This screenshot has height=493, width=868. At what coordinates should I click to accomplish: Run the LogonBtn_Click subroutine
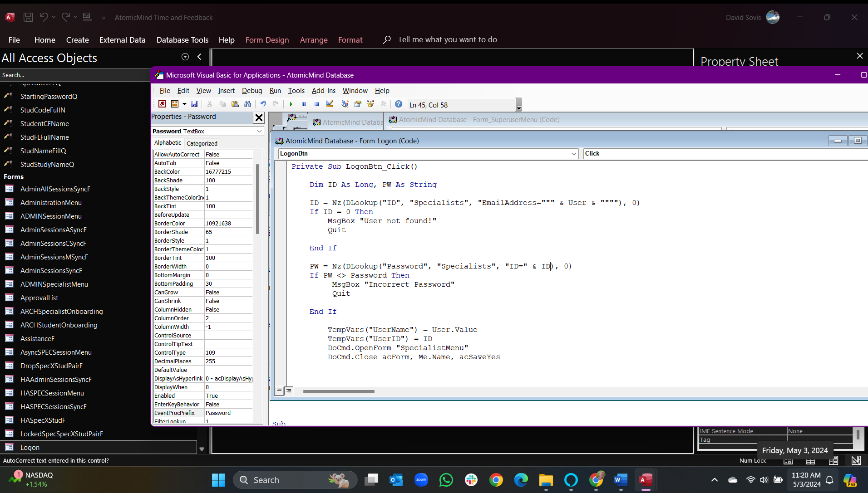tap(291, 104)
